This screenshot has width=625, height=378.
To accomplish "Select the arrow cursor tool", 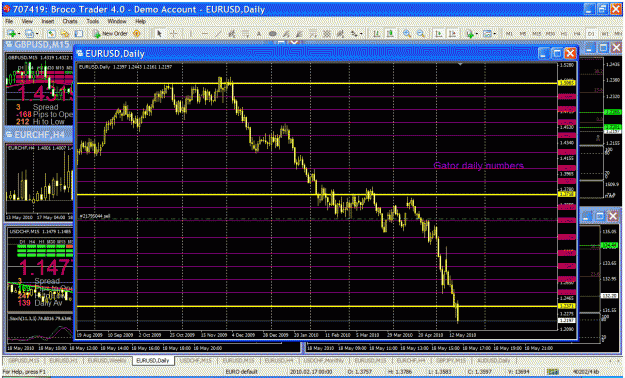I will [159, 34].
